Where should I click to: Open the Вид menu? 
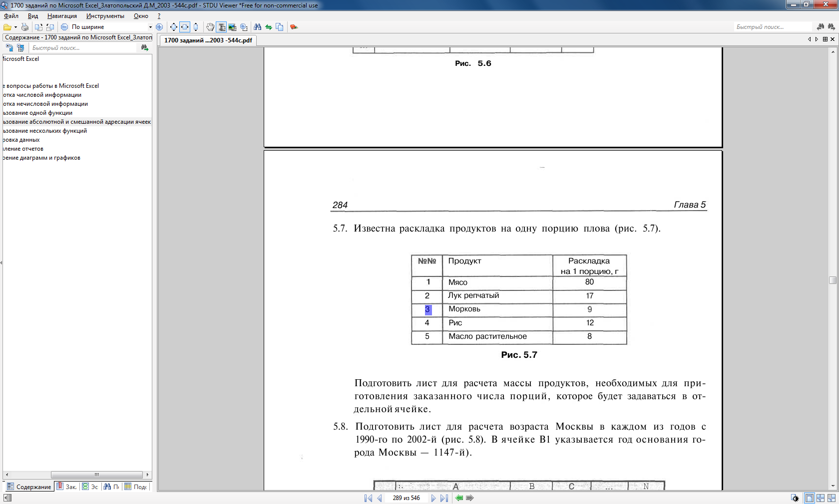point(33,16)
